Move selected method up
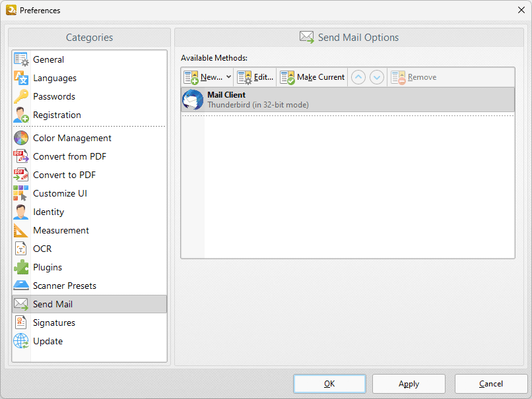Image resolution: width=532 pixels, height=399 pixels. 358,77
